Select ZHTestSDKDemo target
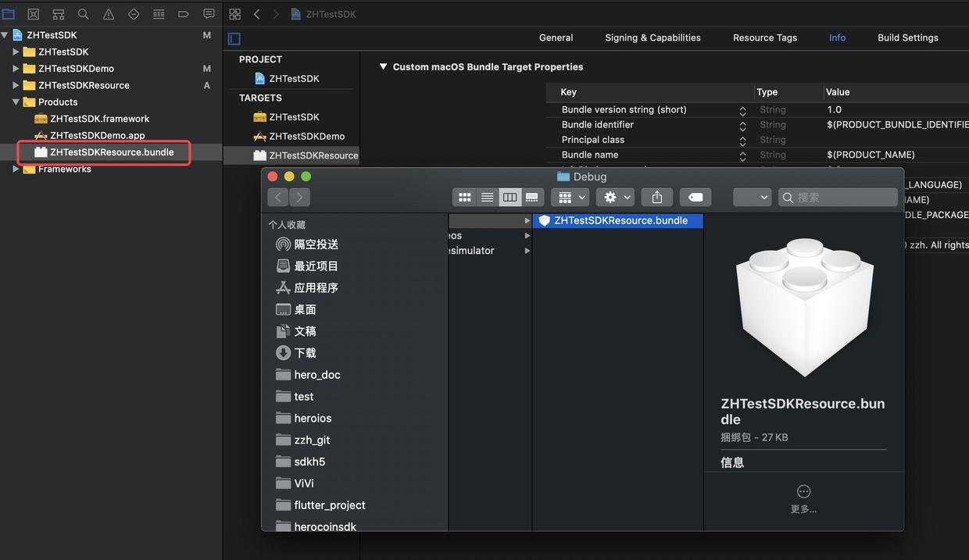 click(x=306, y=136)
